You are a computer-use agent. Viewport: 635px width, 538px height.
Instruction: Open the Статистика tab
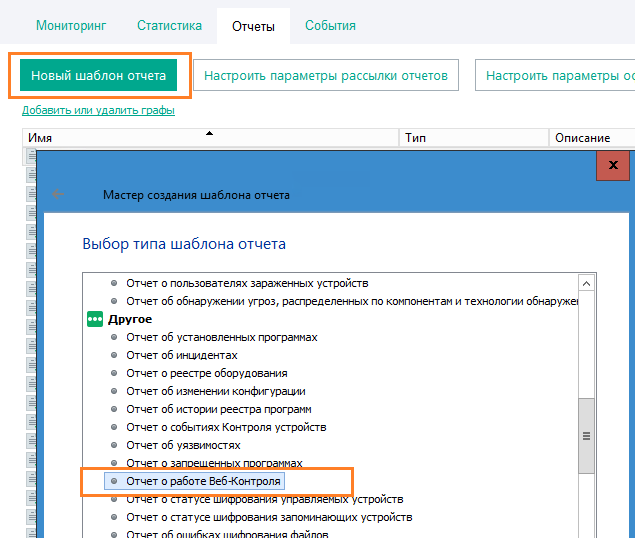pos(169,25)
